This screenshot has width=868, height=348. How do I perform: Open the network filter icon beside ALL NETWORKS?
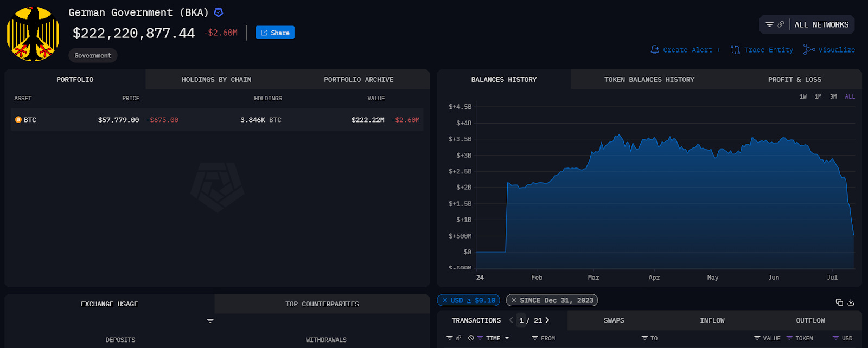pyautogui.click(x=769, y=24)
